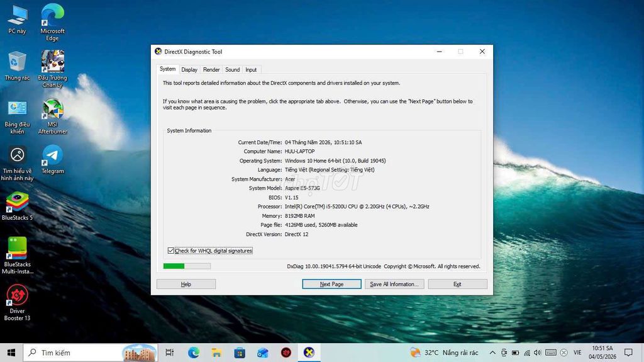644x362 pixels.
Task: Open clock showing 10:51 SA
Action: (602, 353)
